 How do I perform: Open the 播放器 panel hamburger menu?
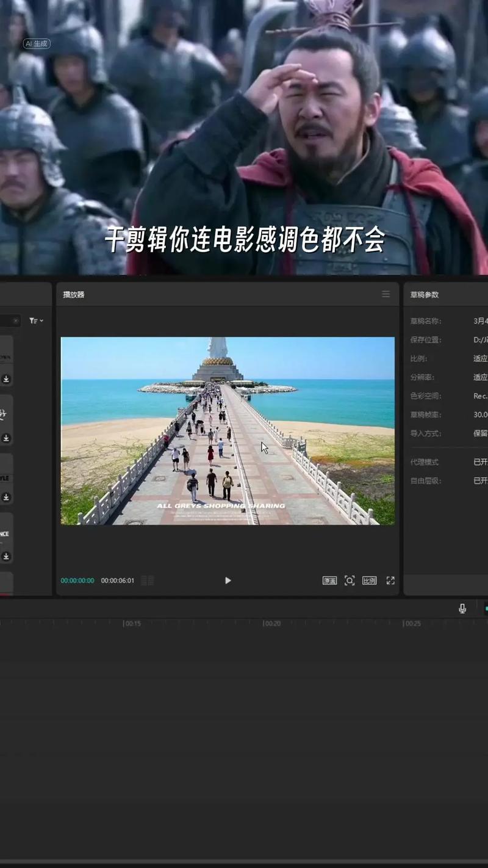click(x=386, y=294)
